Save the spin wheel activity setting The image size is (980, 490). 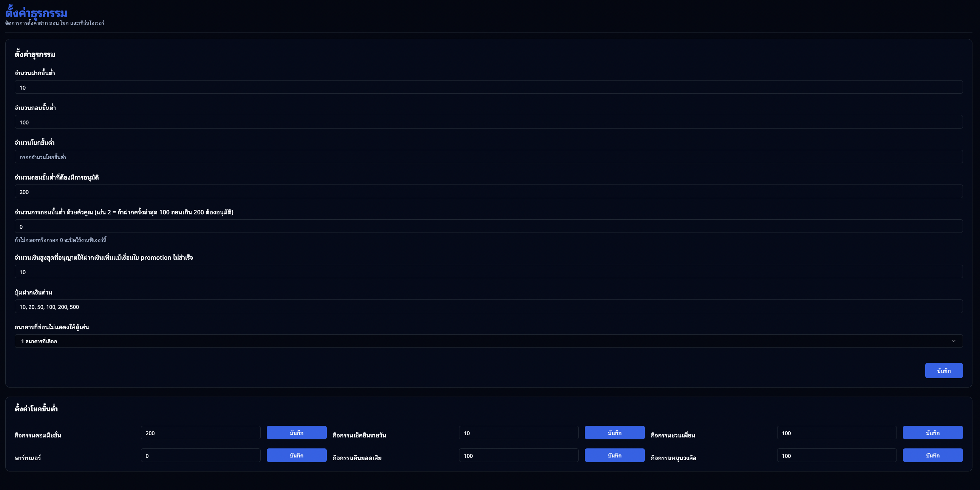point(932,455)
